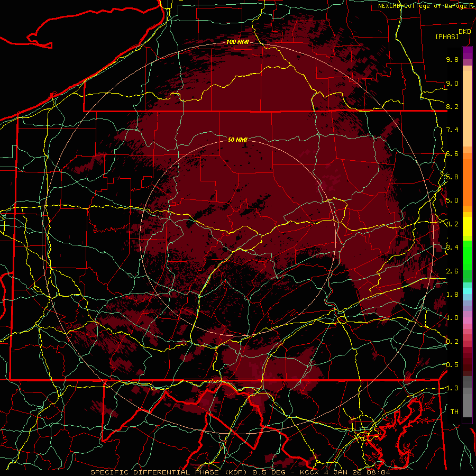Click the 50 NMI range ring label
The image size is (476, 476).
237,140
